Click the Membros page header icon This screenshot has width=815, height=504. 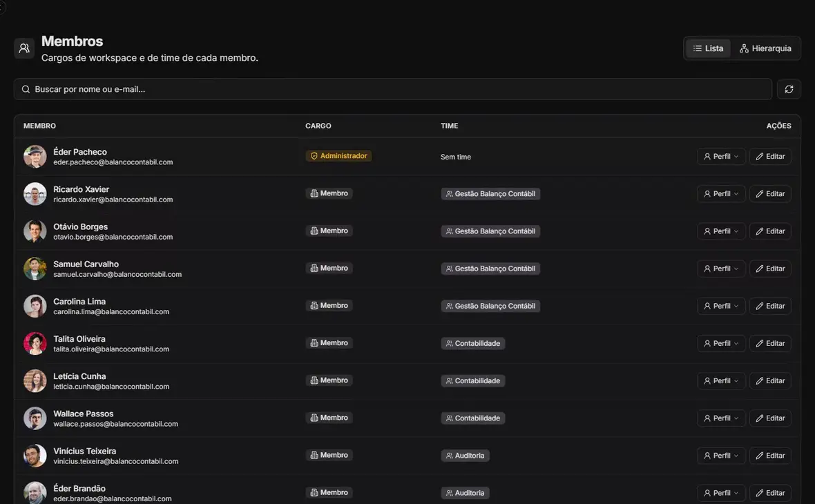tap(24, 48)
